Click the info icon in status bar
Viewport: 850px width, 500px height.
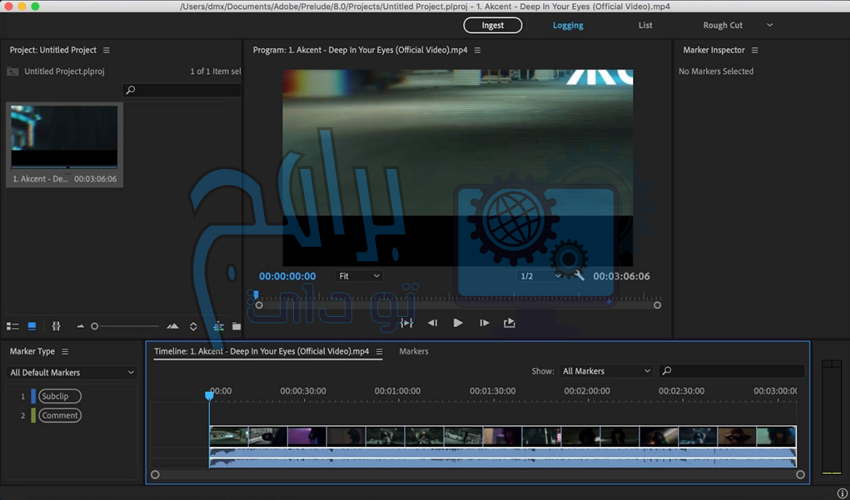pyautogui.click(x=841, y=492)
